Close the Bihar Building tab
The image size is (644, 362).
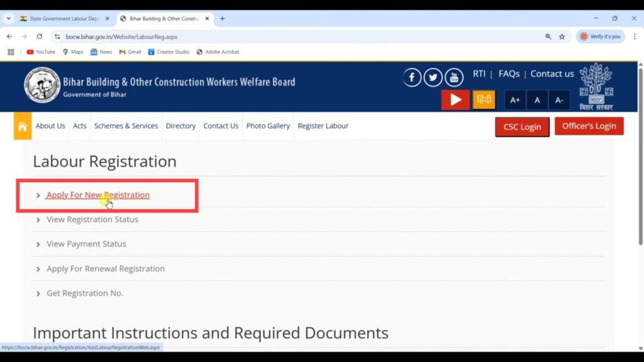tap(207, 18)
